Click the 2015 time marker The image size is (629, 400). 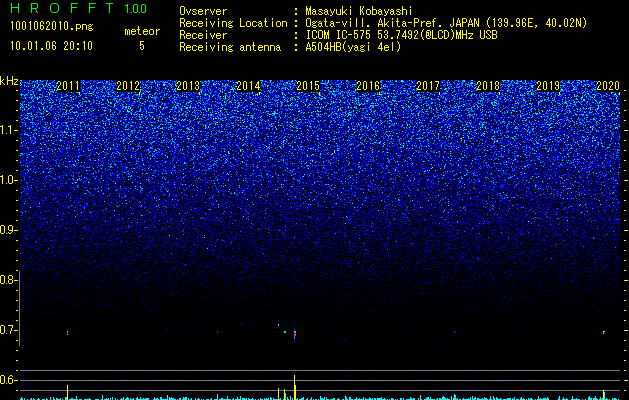click(x=308, y=86)
